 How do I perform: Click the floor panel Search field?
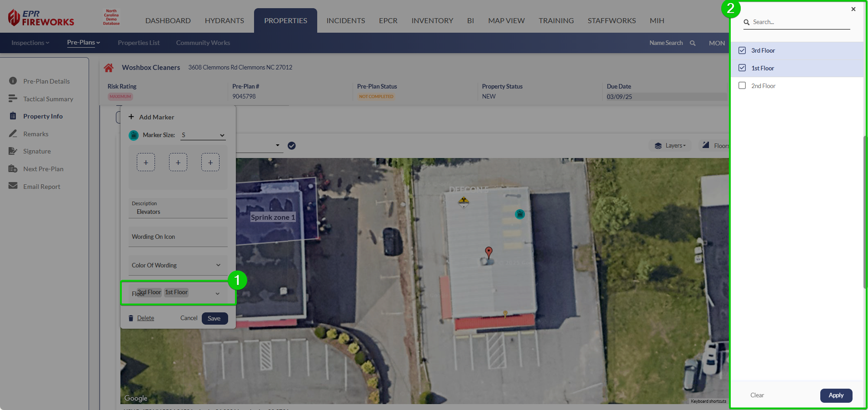[x=800, y=22]
